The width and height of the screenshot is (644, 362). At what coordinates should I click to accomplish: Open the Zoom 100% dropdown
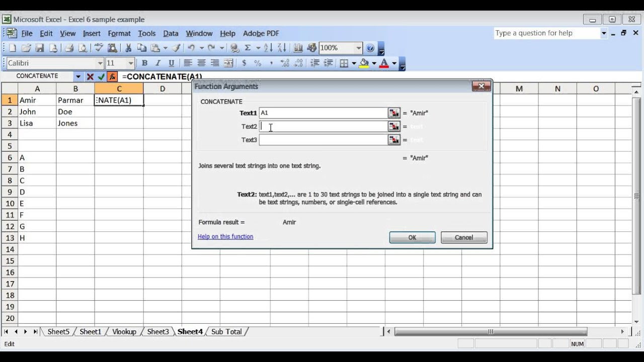pos(359,48)
